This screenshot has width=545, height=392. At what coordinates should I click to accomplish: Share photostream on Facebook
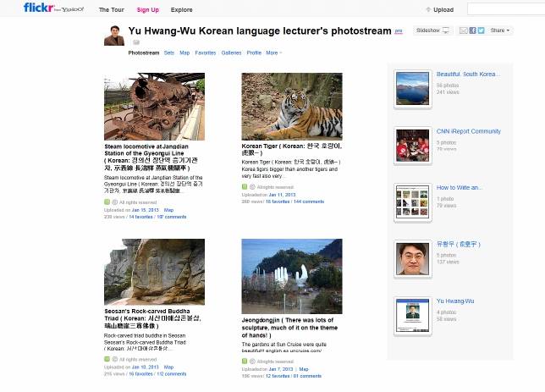tap(472, 30)
